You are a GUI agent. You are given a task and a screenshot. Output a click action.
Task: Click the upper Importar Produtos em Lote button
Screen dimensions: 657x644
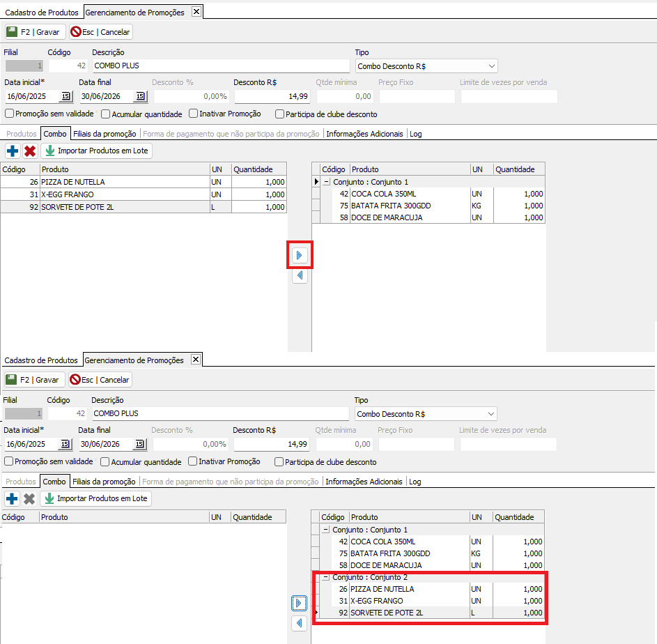(96, 151)
